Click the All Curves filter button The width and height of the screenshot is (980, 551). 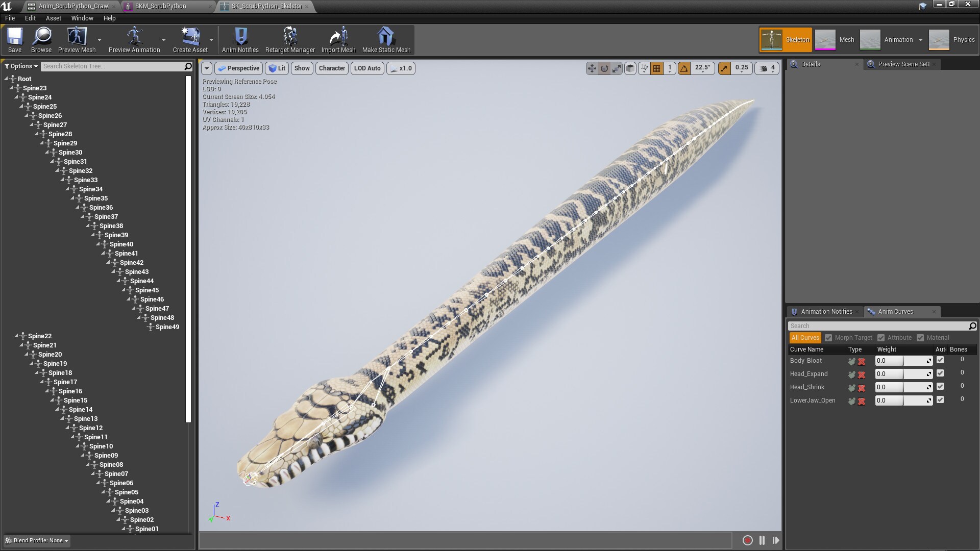tap(805, 337)
